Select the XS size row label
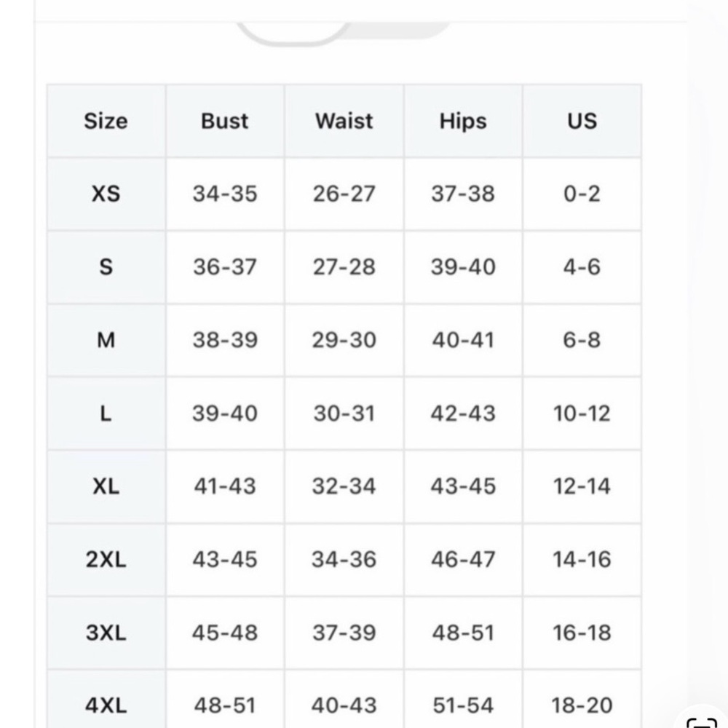Viewport: 728px width, 728px height. pyautogui.click(x=106, y=194)
